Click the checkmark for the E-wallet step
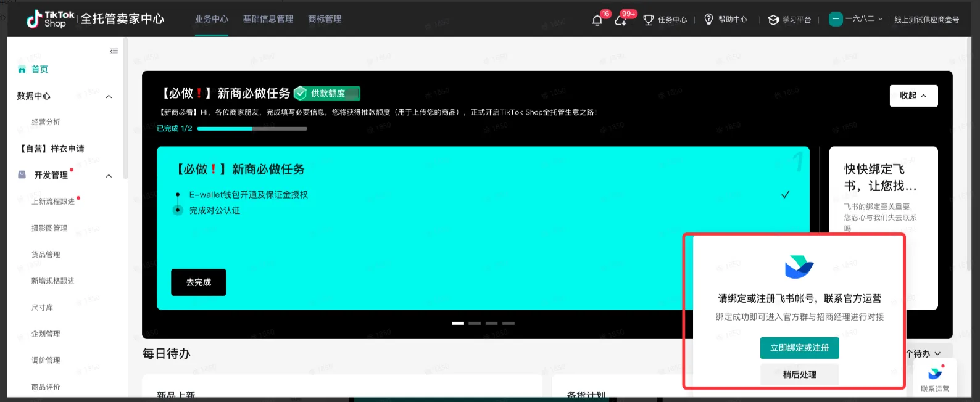980x402 pixels. [x=785, y=194]
